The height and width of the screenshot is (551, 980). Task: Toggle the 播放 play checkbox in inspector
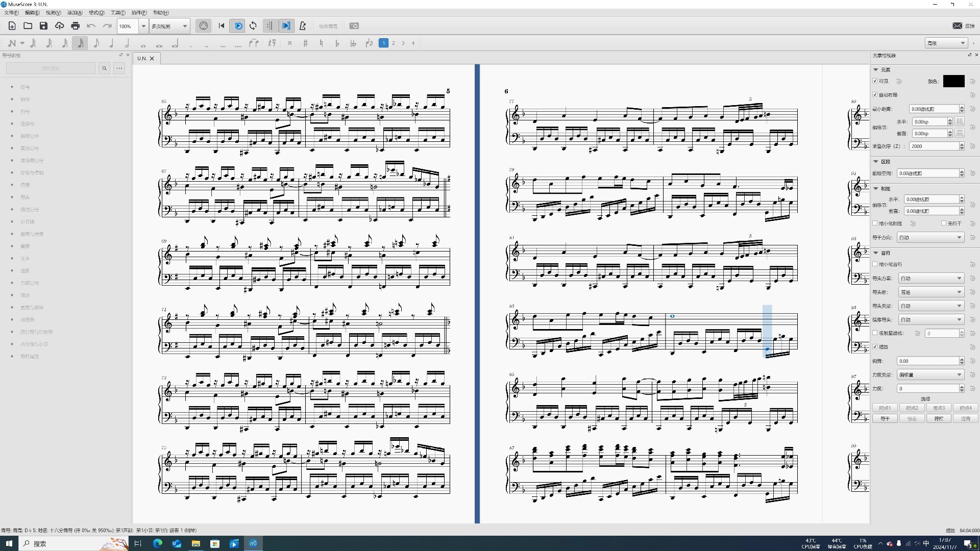[875, 347]
